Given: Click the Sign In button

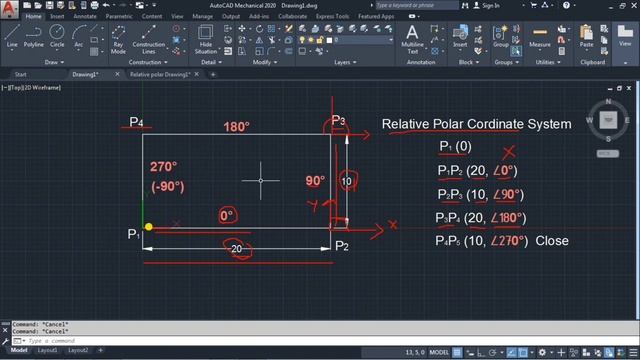Looking at the screenshot, I should tap(487, 5).
